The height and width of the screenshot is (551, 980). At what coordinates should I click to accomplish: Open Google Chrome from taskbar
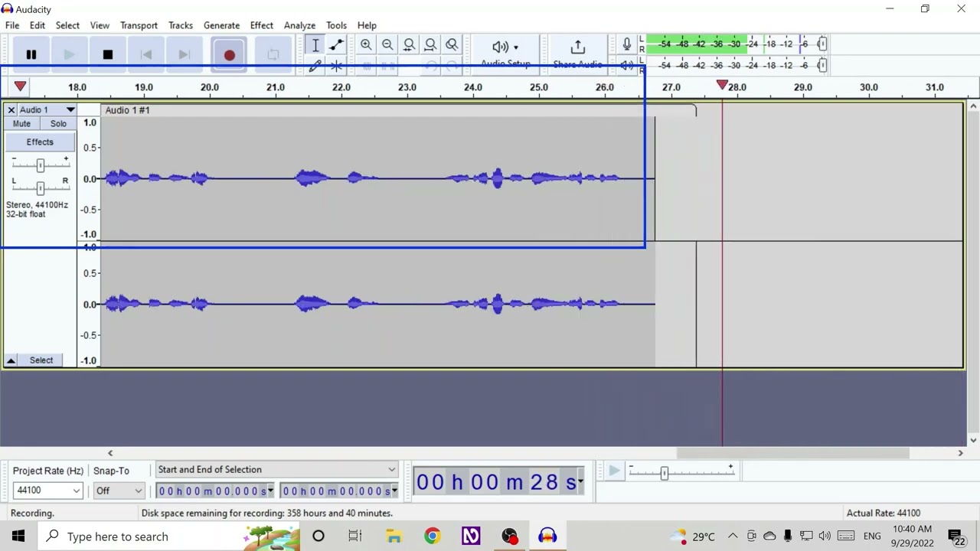[x=433, y=536]
